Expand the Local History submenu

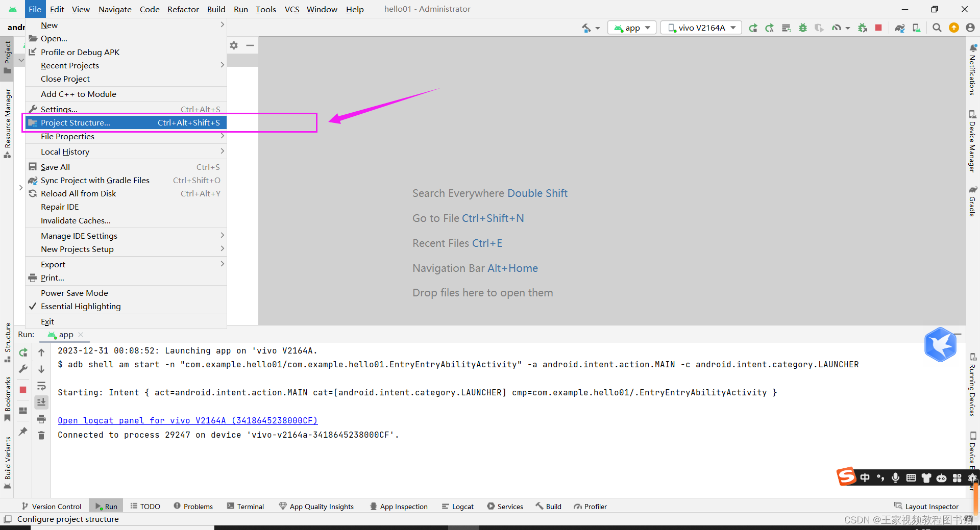[126, 152]
